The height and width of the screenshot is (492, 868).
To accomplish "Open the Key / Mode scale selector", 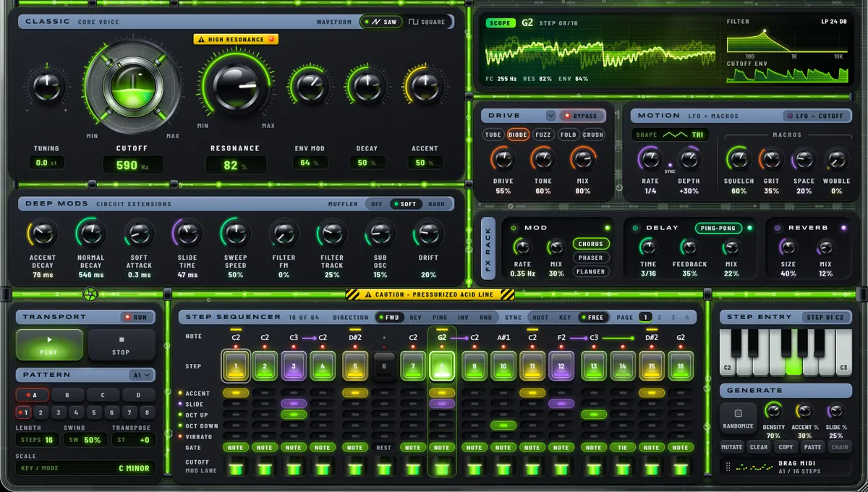I will pos(85,468).
